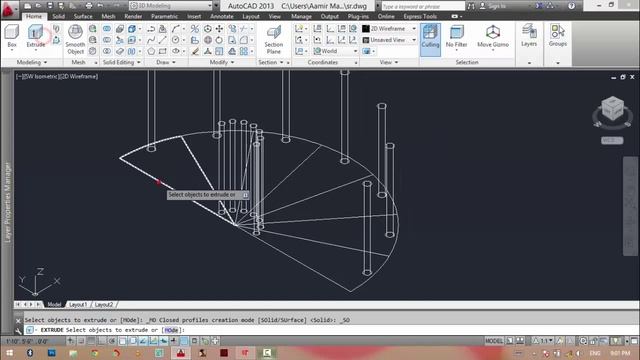Expand the Solid Editing panel title
The width and height of the screenshot is (640, 360).
point(122,62)
